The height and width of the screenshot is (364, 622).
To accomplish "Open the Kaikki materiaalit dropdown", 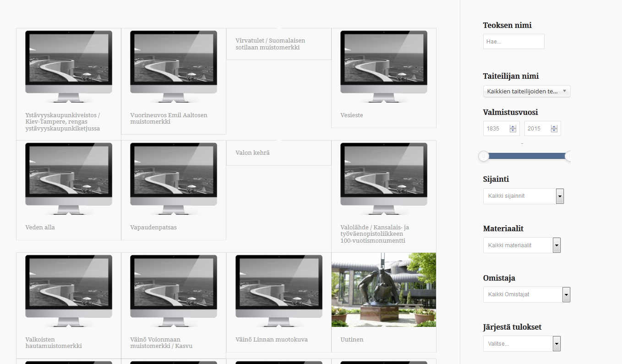I will [x=522, y=245].
